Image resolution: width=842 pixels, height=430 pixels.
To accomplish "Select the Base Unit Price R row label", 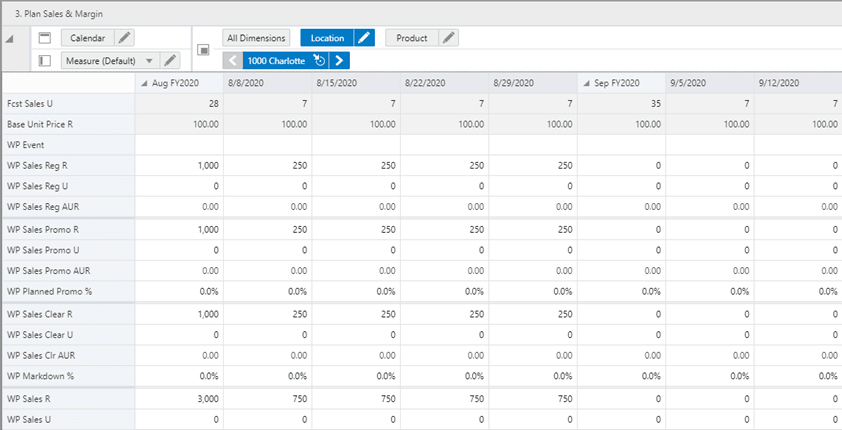I will pos(68,125).
